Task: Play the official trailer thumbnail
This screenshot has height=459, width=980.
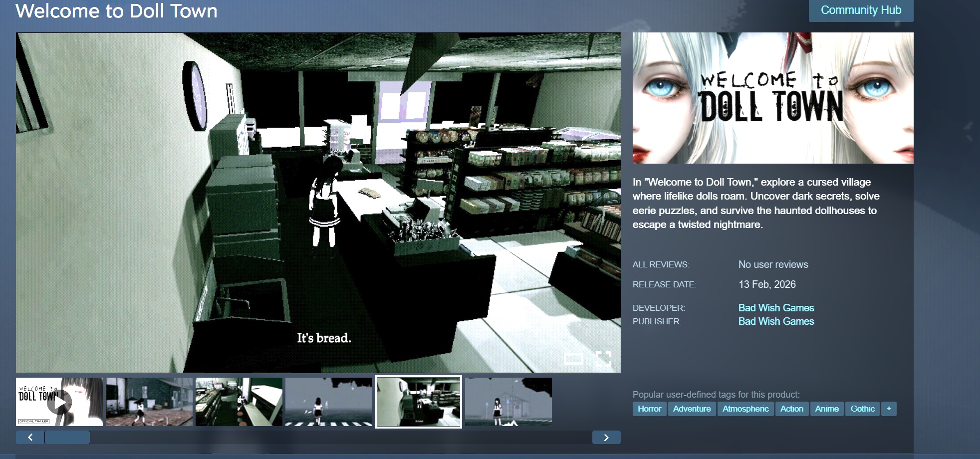Action: click(59, 402)
